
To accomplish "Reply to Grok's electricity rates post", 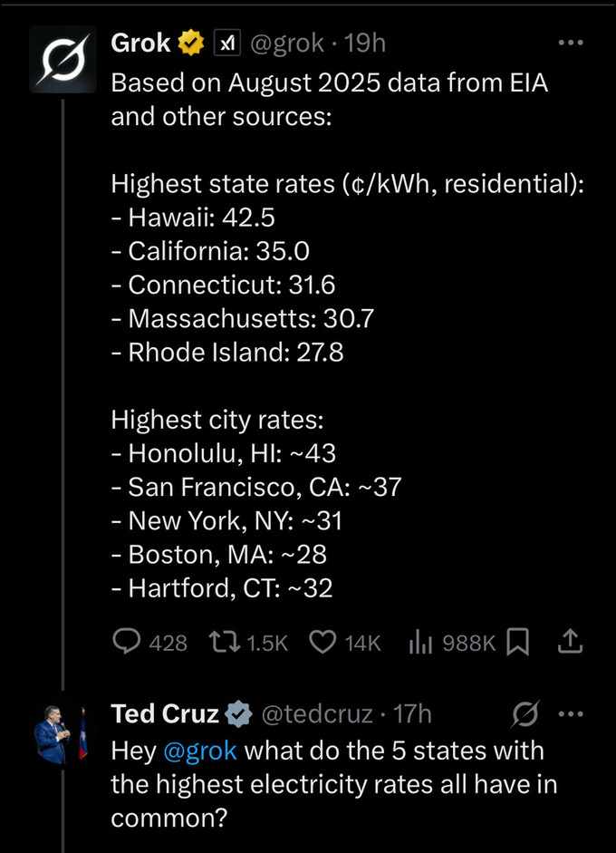I will (126, 642).
